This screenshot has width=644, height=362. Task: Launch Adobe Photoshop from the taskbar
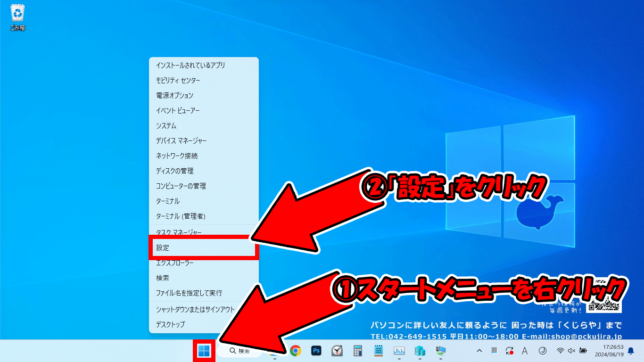coord(316,351)
